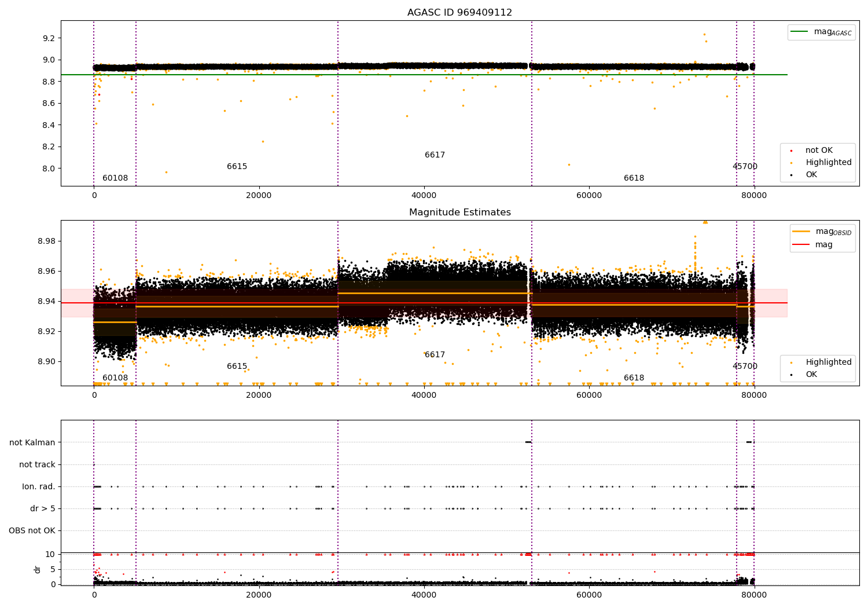The image size is (868, 608).
Task: Click the 'not track' row label
Action: tap(37, 464)
